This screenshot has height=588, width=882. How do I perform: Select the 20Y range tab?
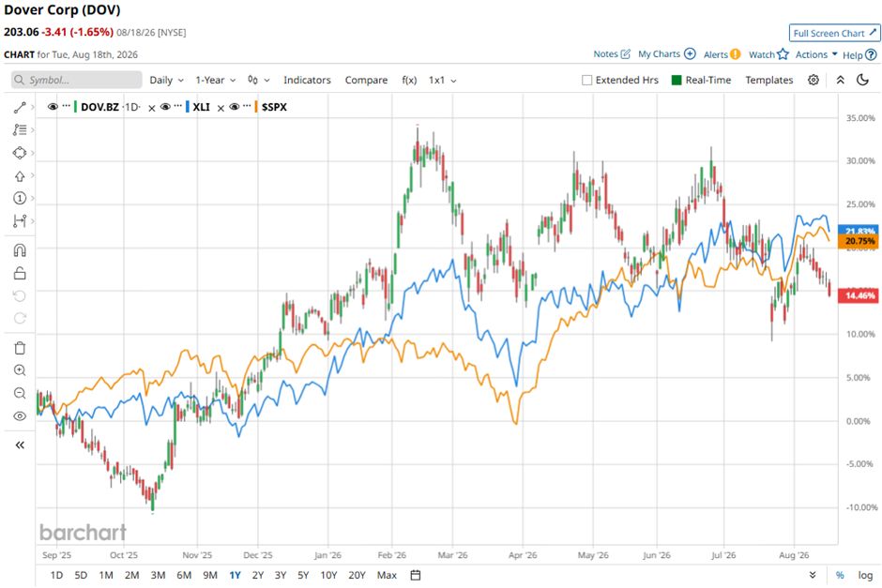point(357,575)
